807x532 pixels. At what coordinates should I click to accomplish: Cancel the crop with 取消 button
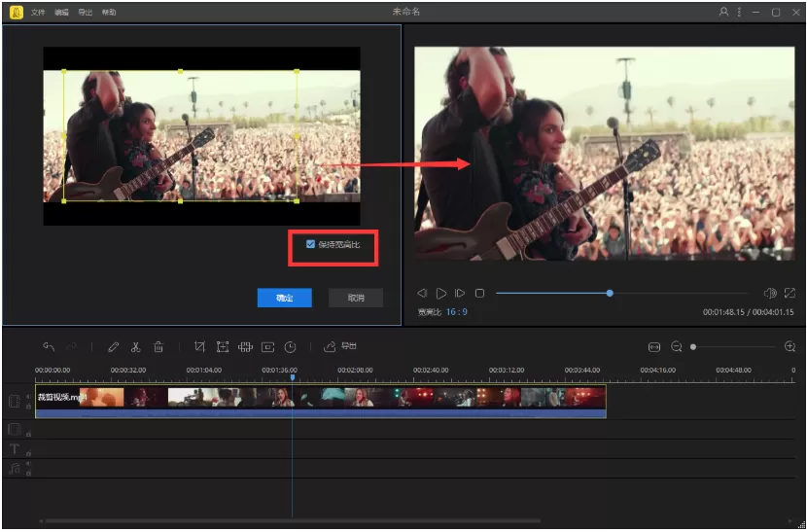point(356,298)
